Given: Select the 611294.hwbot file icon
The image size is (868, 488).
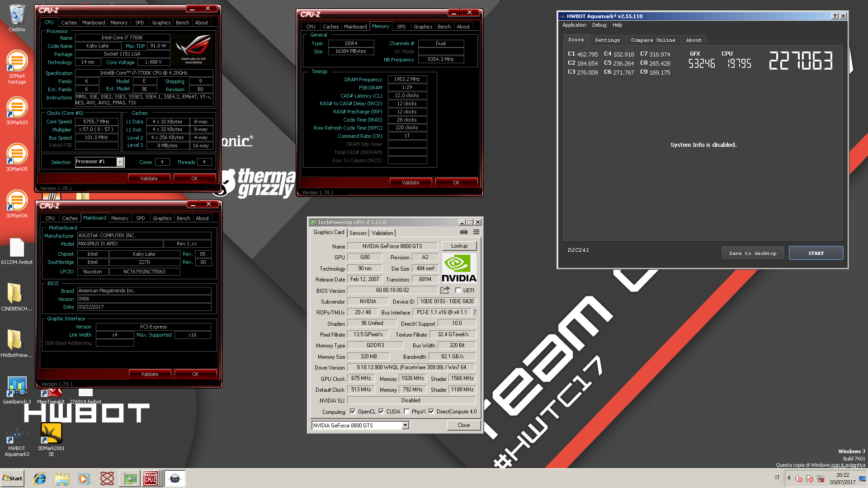Looking at the screenshot, I should (x=17, y=251).
